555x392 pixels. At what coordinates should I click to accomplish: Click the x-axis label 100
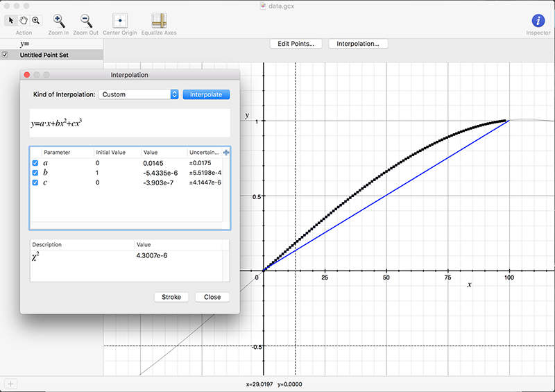(x=509, y=278)
